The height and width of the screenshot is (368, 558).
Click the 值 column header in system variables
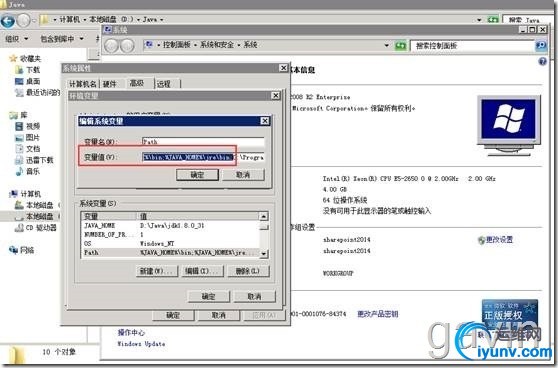pos(198,216)
